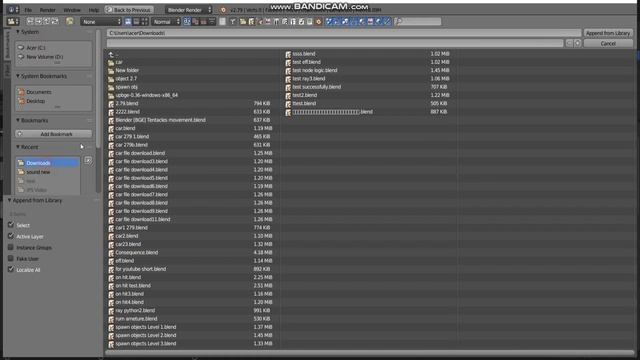
Task: Filter to show sound files
Action: pyautogui.click(x=301, y=21)
